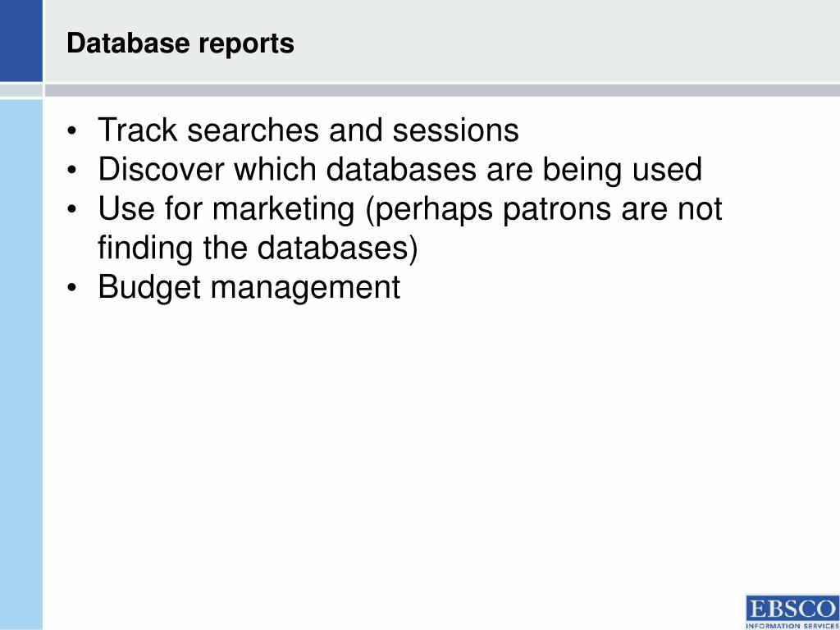Screen dimensions: 840x630
Task: Click the empty white slide body area
Action: [x=428, y=455]
